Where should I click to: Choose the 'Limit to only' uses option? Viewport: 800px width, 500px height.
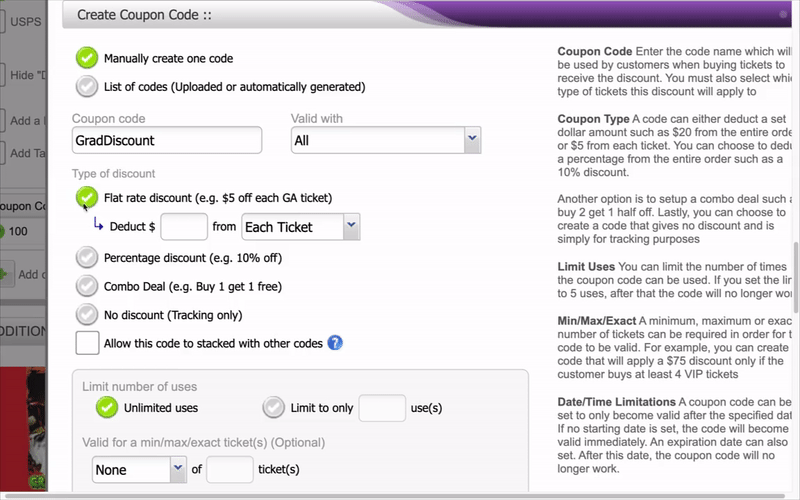(273, 407)
